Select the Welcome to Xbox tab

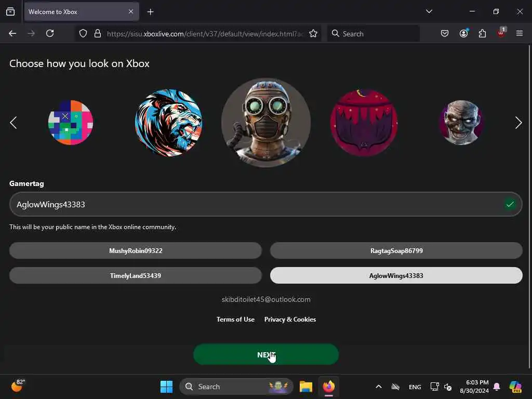pos(82,12)
